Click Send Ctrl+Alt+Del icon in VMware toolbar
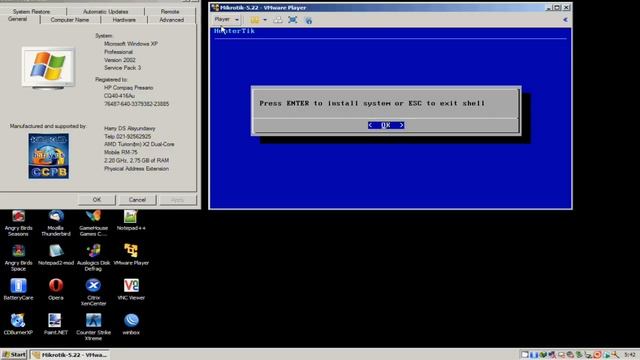 pyautogui.click(x=278, y=20)
